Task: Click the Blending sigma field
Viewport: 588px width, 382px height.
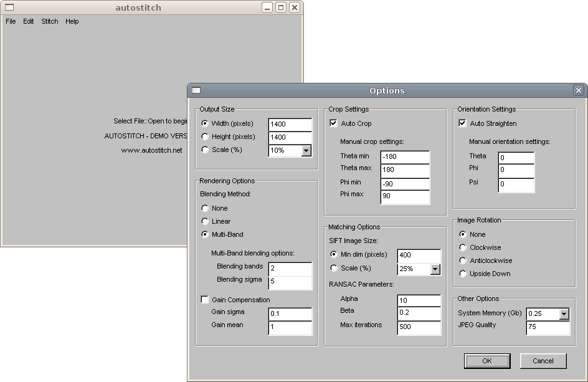Action: (290, 282)
